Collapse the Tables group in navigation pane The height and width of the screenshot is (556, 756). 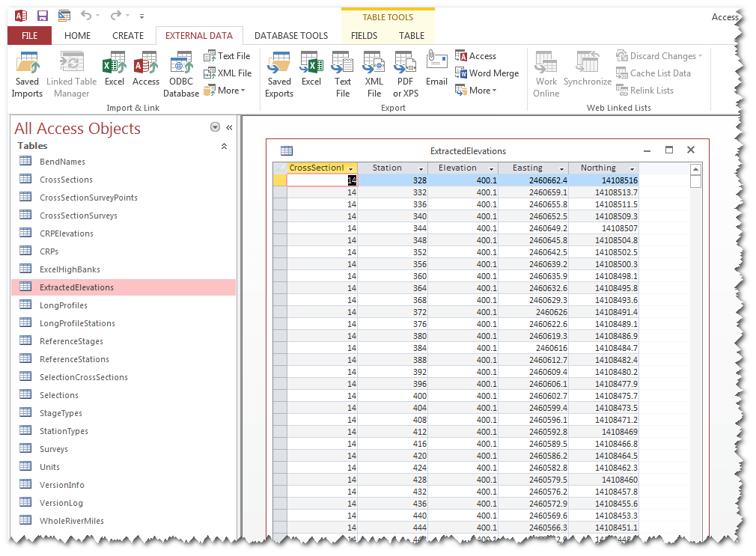point(224,146)
